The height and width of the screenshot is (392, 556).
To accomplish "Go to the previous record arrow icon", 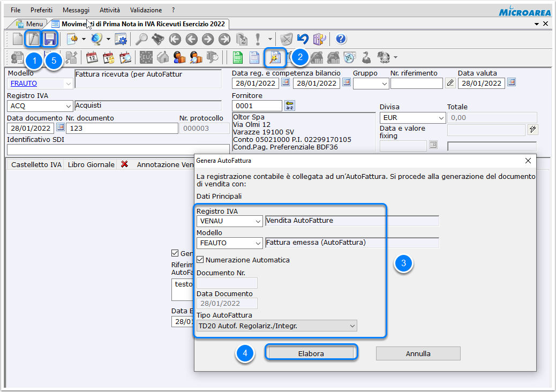I will tap(191, 39).
